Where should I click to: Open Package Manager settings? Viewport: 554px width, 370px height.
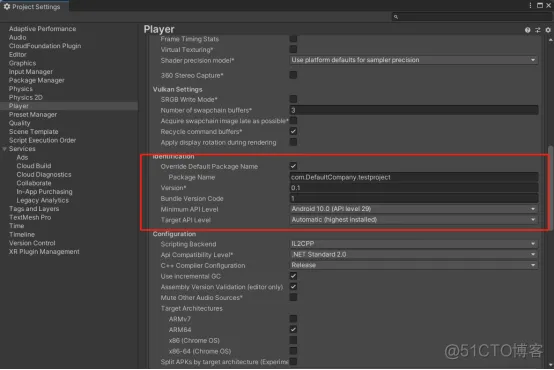click(36, 80)
